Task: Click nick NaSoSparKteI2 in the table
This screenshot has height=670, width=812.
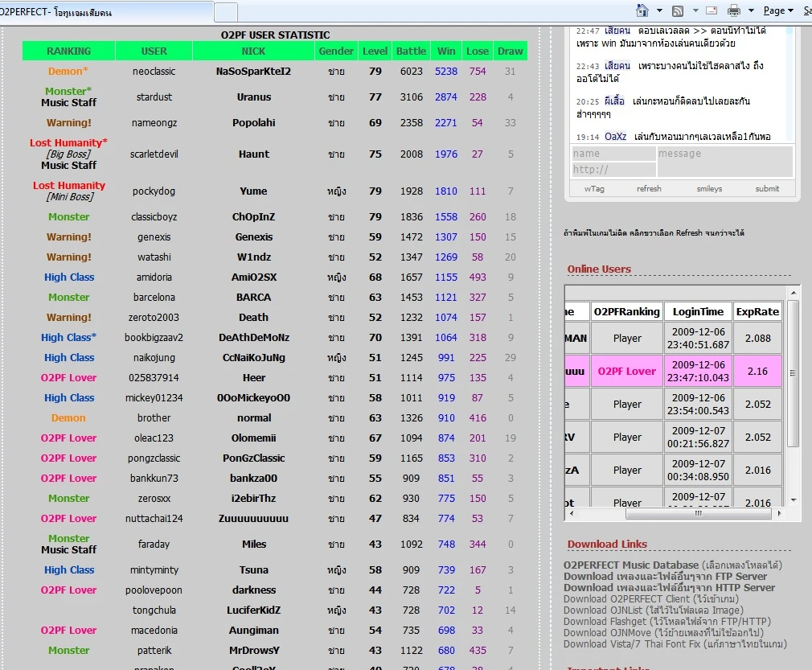Action: point(253,71)
